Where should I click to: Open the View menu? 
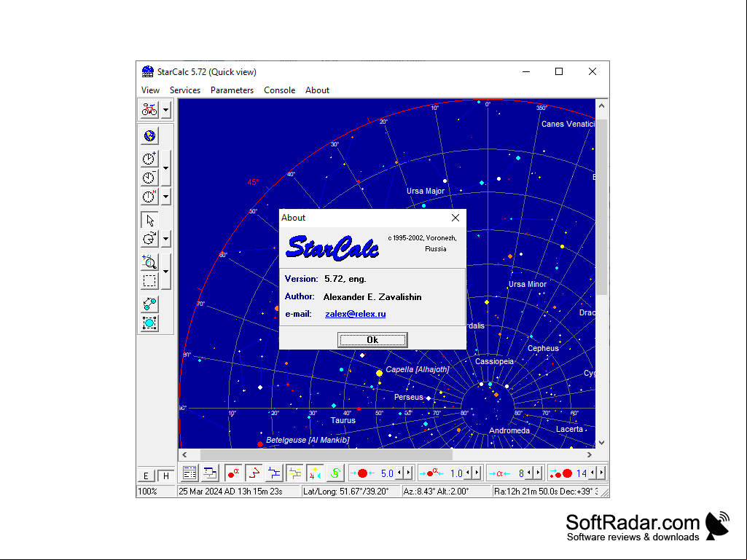click(150, 90)
